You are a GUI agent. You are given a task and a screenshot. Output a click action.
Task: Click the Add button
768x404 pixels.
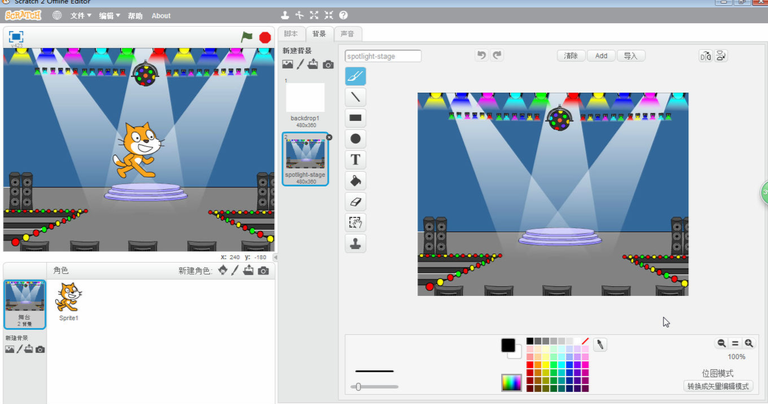(x=601, y=56)
